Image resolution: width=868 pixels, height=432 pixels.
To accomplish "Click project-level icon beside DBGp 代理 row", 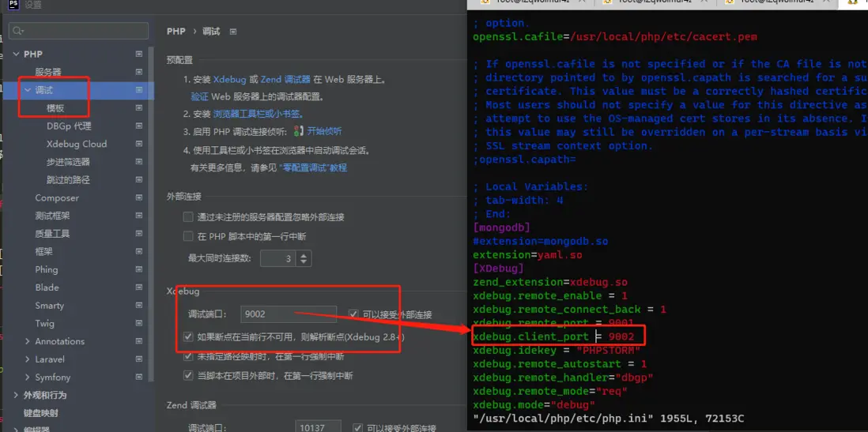I will tap(139, 126).
